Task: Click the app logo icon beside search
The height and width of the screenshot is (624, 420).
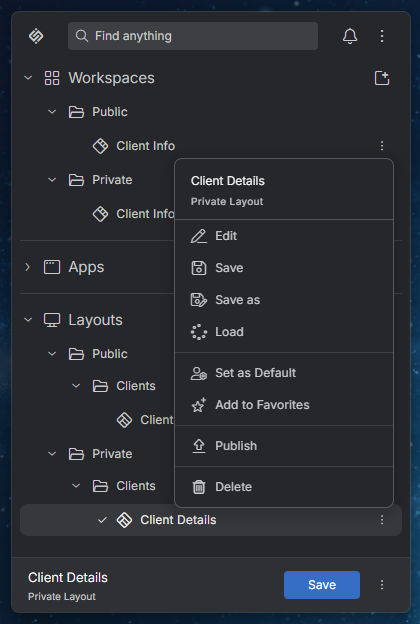Action: point(36,36)
